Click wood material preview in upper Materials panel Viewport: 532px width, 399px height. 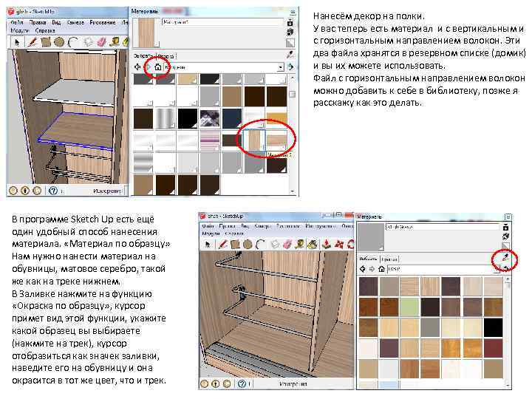146,33
